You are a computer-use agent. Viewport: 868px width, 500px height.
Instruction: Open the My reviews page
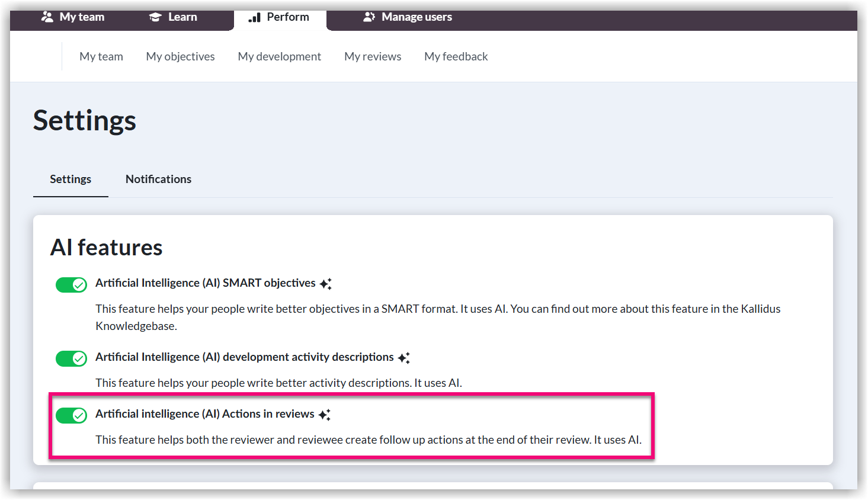point(373,56)
